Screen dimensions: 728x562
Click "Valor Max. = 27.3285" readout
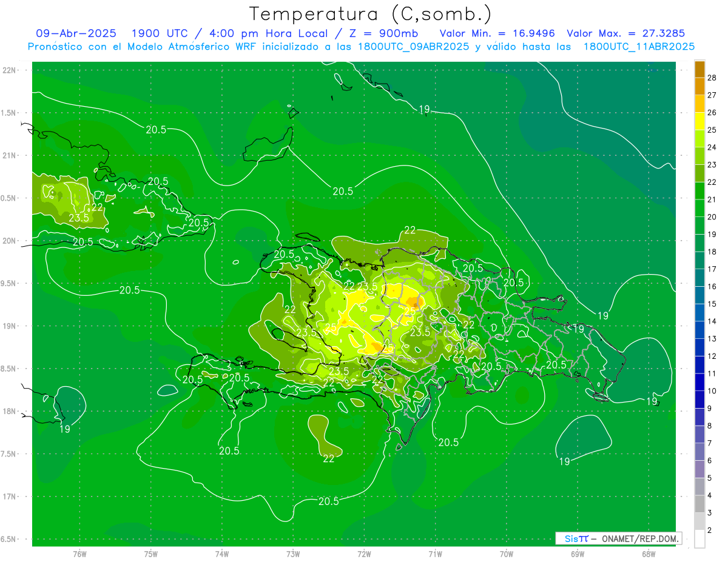click(626, 33)
